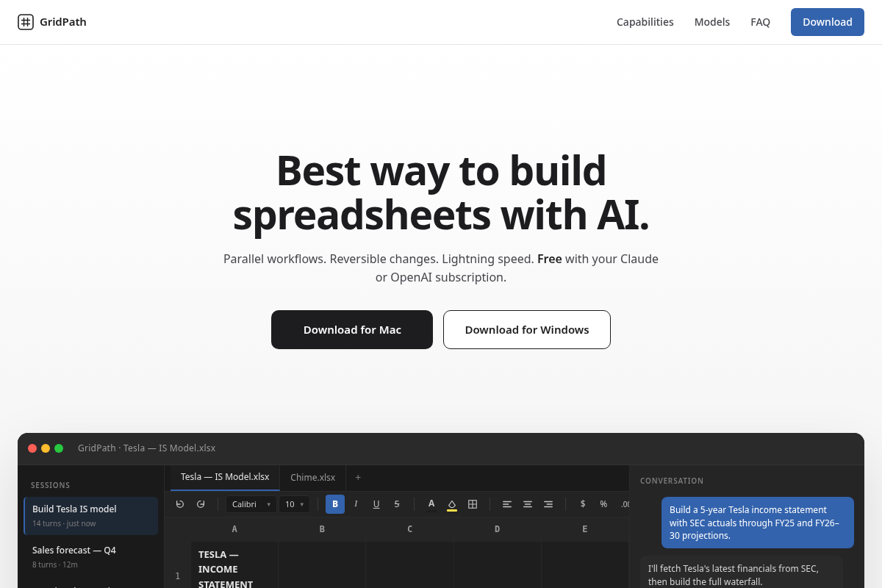Switch to the Chime.xlsx tab
The width and height of the screenshot is (882, 588).
click(313, 478)
